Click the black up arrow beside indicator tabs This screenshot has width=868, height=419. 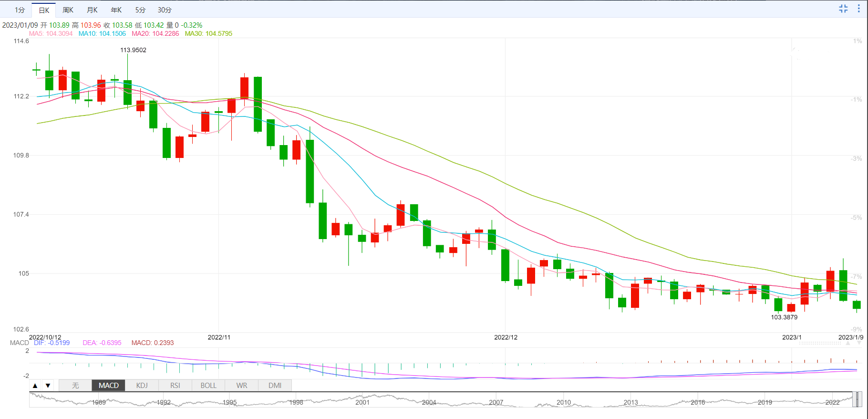tap(35, 386)
